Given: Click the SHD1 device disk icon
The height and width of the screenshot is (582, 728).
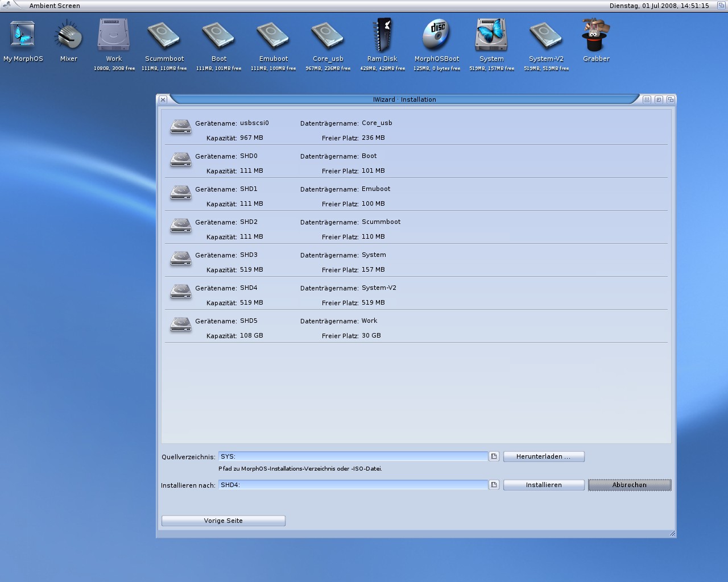Looking at the screenshot, I should (181, 193).
